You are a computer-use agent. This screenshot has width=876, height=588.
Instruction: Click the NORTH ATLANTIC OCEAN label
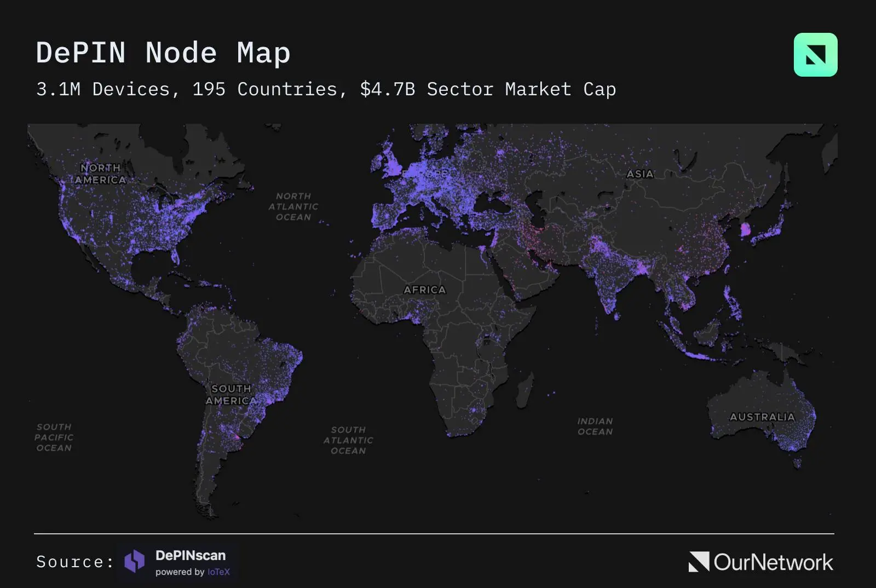(293, 206)
